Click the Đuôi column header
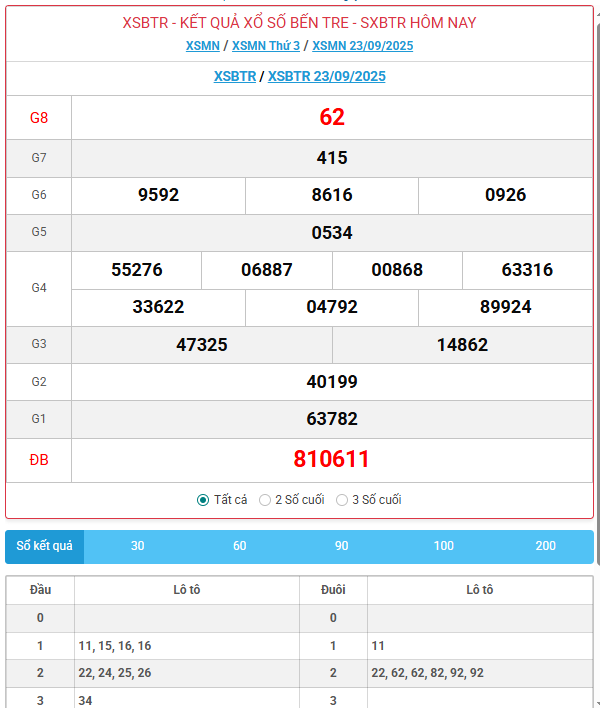 click(x=333, y=590)
